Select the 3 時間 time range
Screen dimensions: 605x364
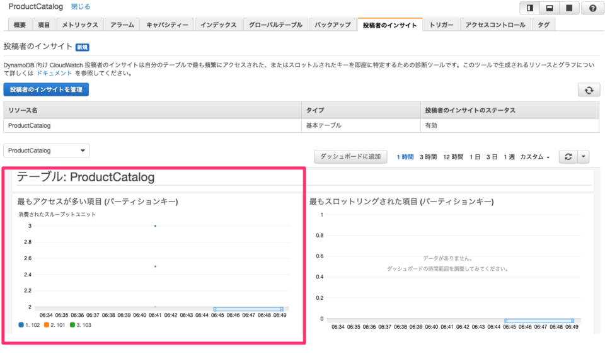428,157
